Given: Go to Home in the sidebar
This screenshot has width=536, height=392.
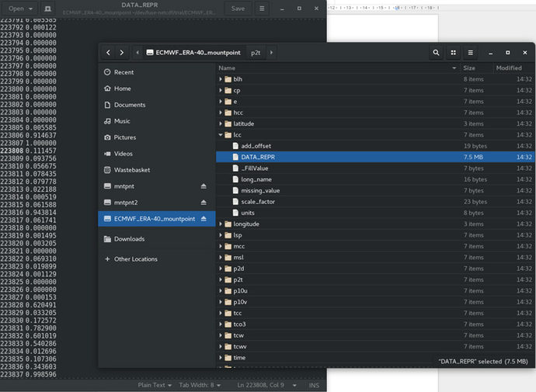Looking at the screenshot, I should (x=157, y=88).
